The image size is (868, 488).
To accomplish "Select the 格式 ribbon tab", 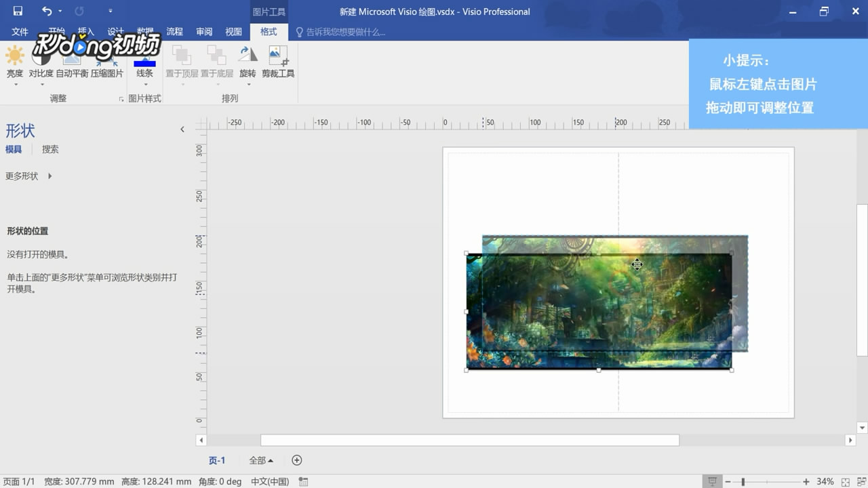I will [x=269, y=32].
